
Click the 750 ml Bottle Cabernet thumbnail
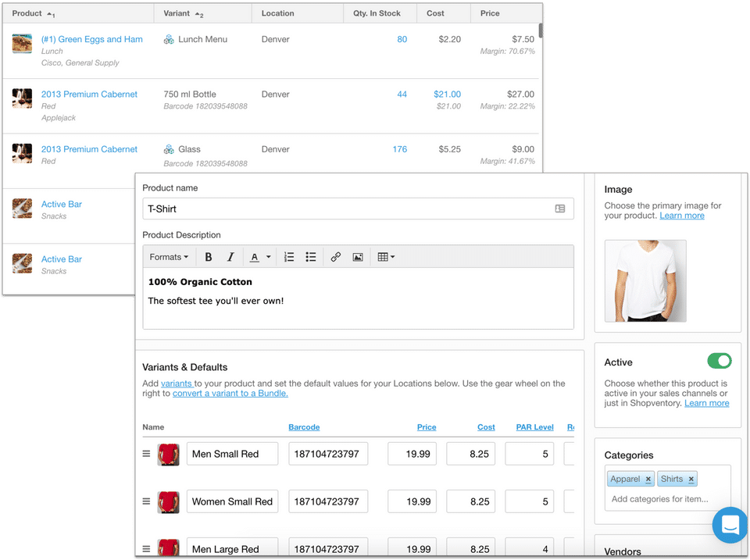pos(22,98)
